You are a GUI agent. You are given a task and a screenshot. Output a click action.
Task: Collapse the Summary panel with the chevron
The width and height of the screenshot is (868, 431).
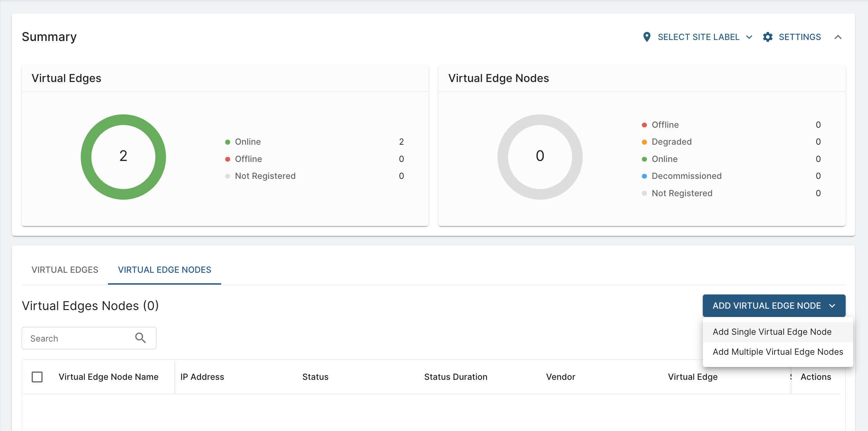click(x=838, y=37)
